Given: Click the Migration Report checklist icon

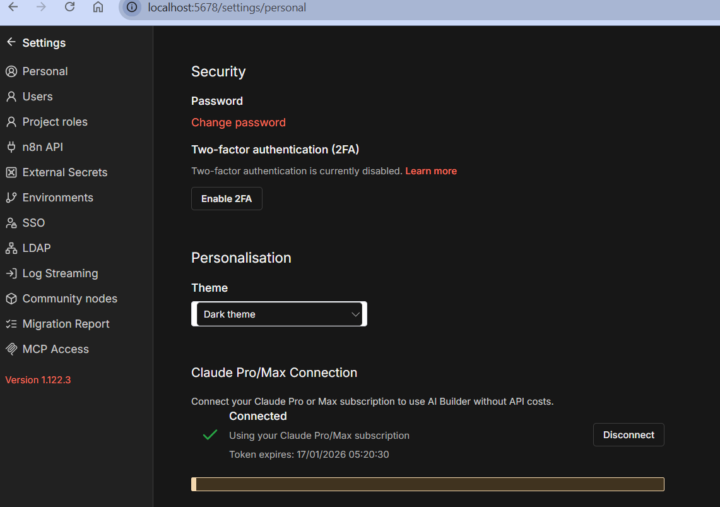Looking at the screenshot, I should (x=11, y=324).
